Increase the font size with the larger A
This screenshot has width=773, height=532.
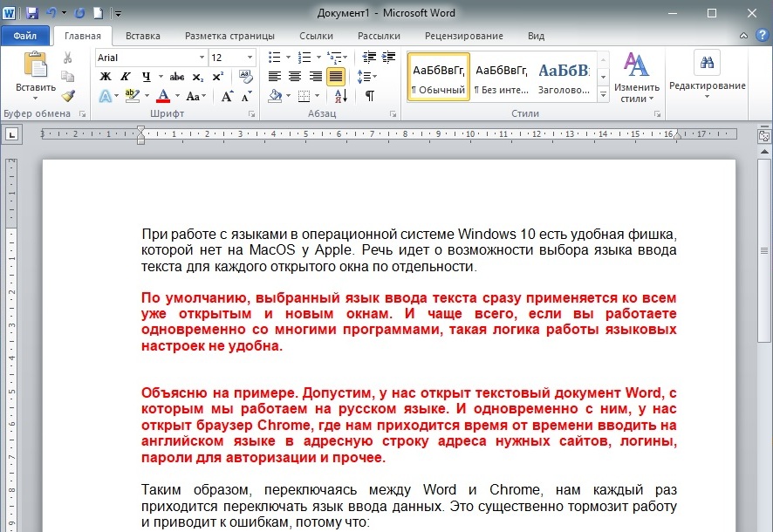(x=227, y=96)
